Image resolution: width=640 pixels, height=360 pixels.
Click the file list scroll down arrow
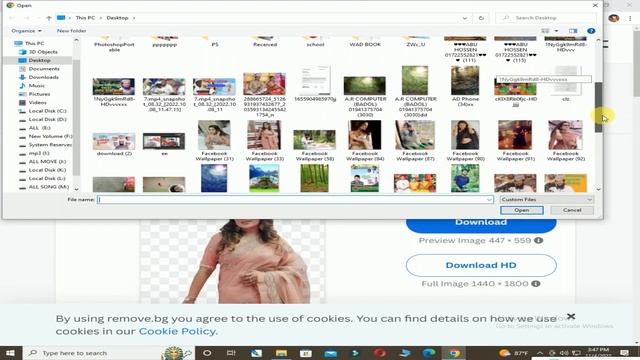598,189
